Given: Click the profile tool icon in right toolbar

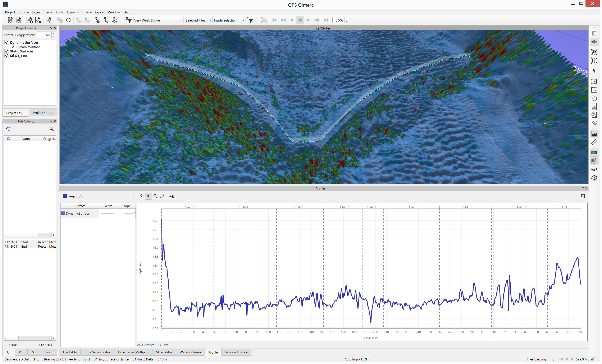Looking at the screenshot, I should pos(594,134).
